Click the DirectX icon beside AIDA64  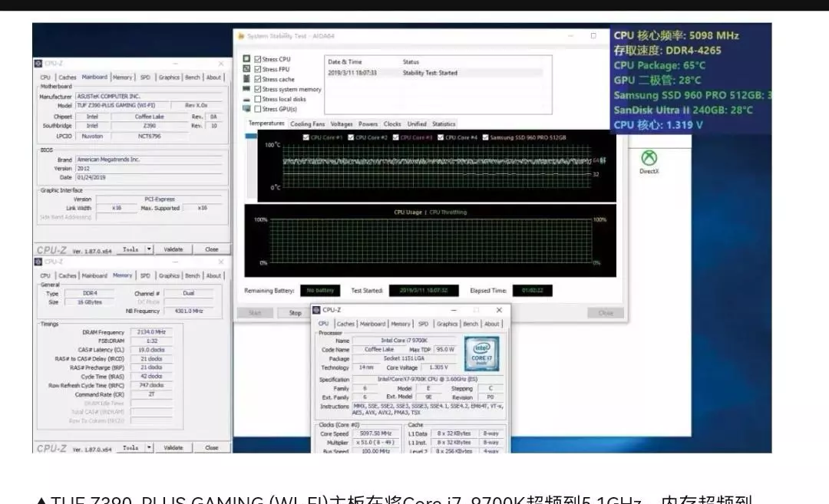(x=649, y=158)
